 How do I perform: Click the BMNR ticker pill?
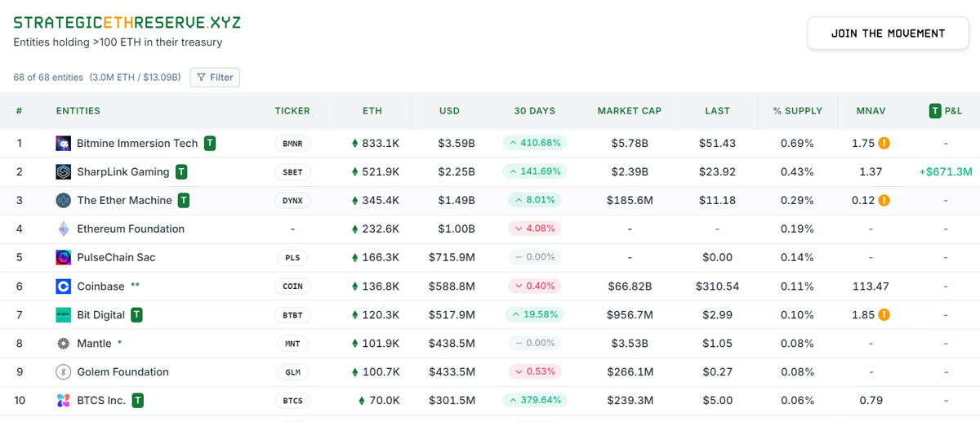click(x=292, y=144)
